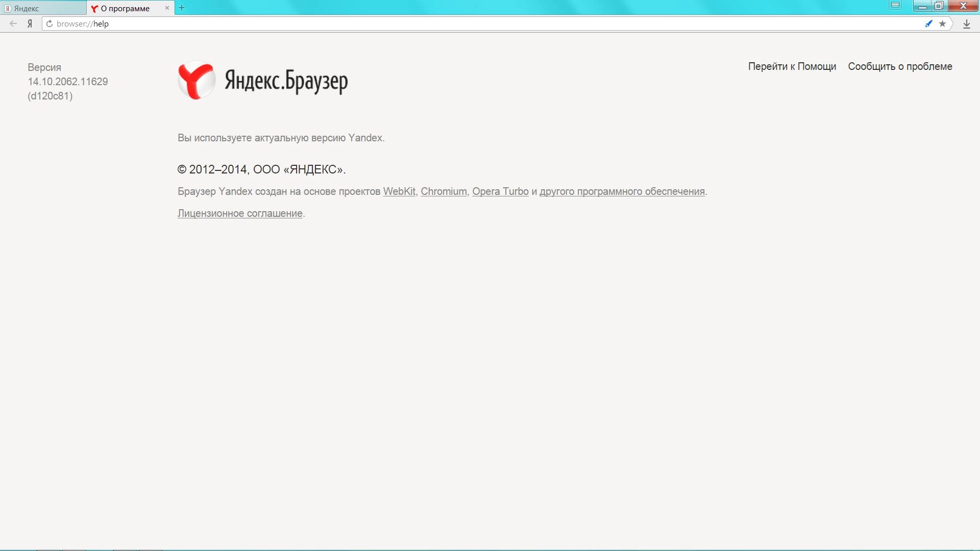Open Лицензионное соглашение link
The height and width of the screenshot is (551, 980).
pos(240,213)
